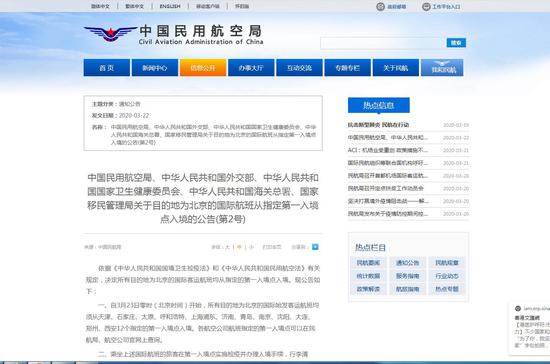
Task: Open hot item 民航局发布关于疫情防控...
Action: [x=388, y=214]
